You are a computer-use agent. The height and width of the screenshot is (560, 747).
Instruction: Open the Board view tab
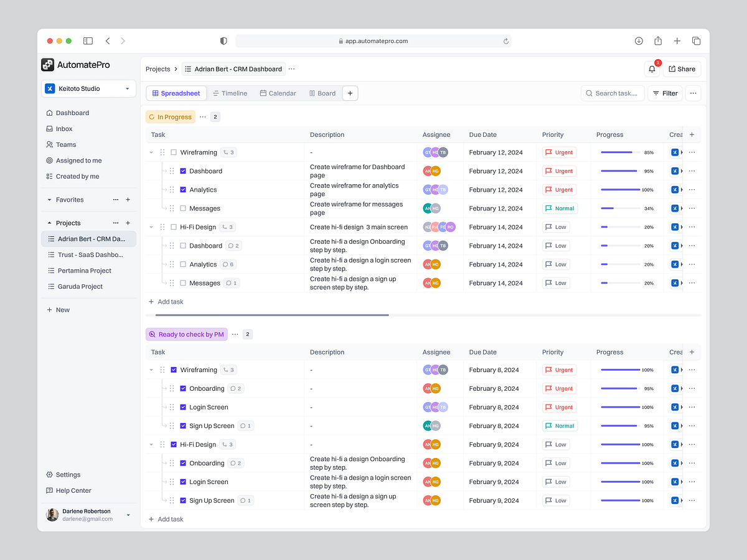pyautogui.click(x=322, y=93)
